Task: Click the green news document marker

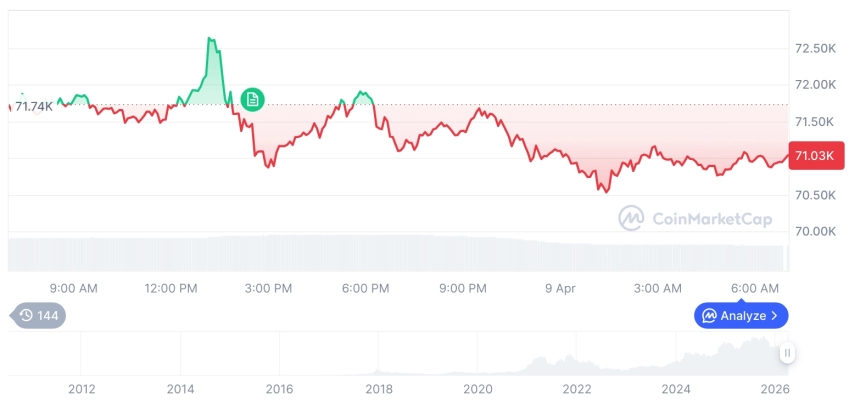Action: point(253,98)
